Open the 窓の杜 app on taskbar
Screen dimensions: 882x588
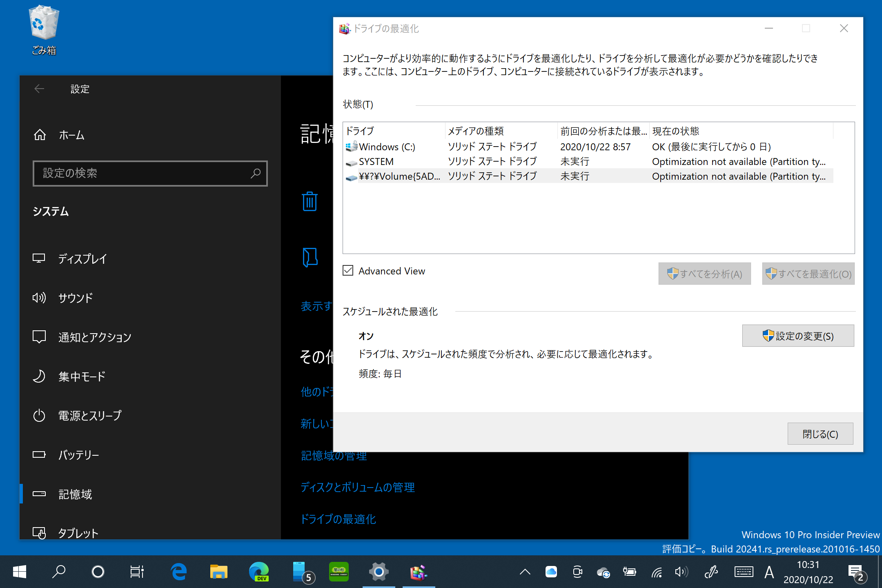339,572
